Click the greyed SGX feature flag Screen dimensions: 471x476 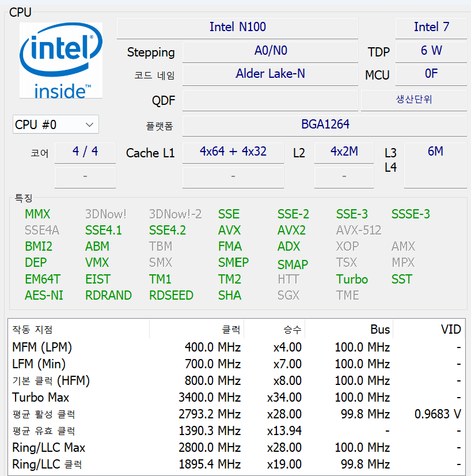[288, 296]
